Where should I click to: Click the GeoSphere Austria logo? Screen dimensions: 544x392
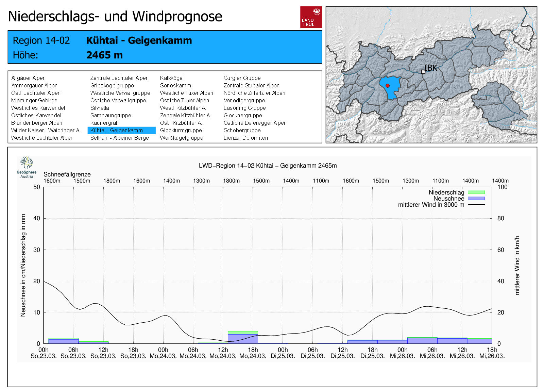[x=27, y=167]
